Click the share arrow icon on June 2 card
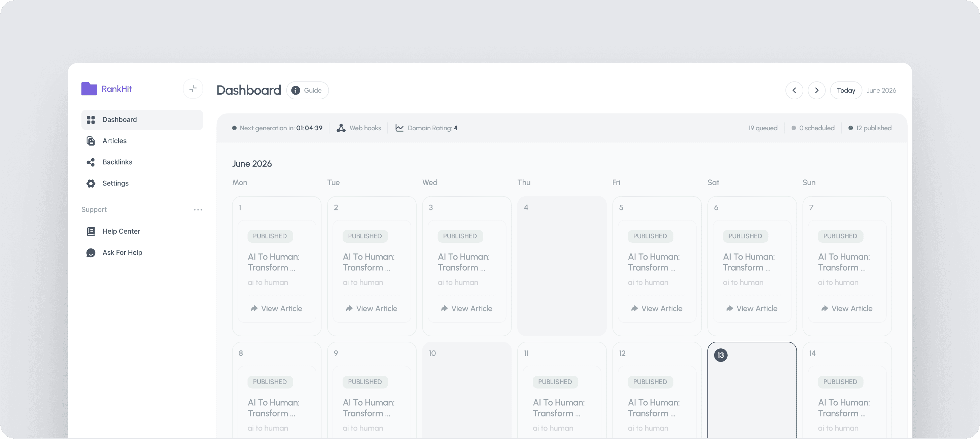The image size is (980, 439). click(x=349, y=308)
